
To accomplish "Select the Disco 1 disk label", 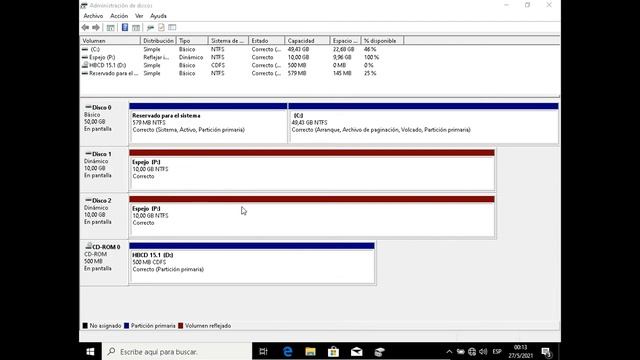I will (x=104, y=169).
